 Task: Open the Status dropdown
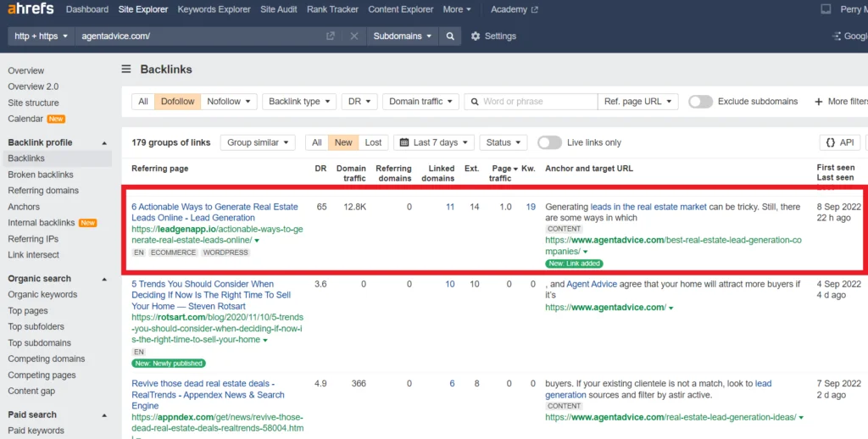(x=504, y=142)
